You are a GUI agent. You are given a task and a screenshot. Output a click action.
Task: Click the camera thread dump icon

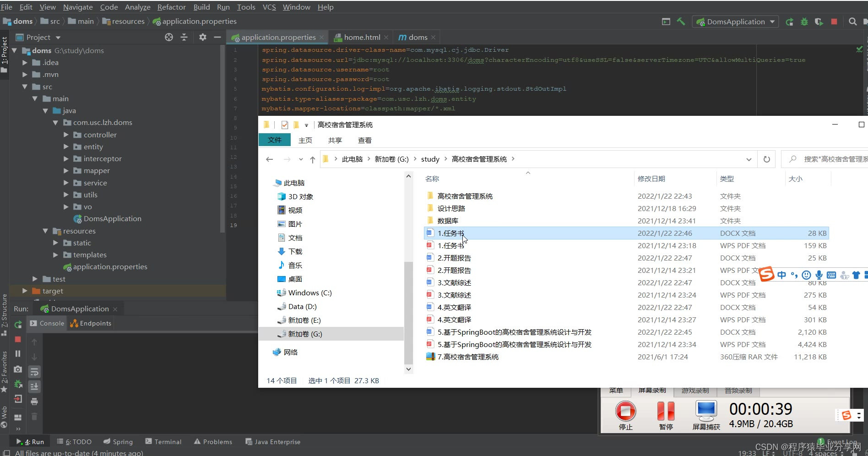tap(18, 369)
